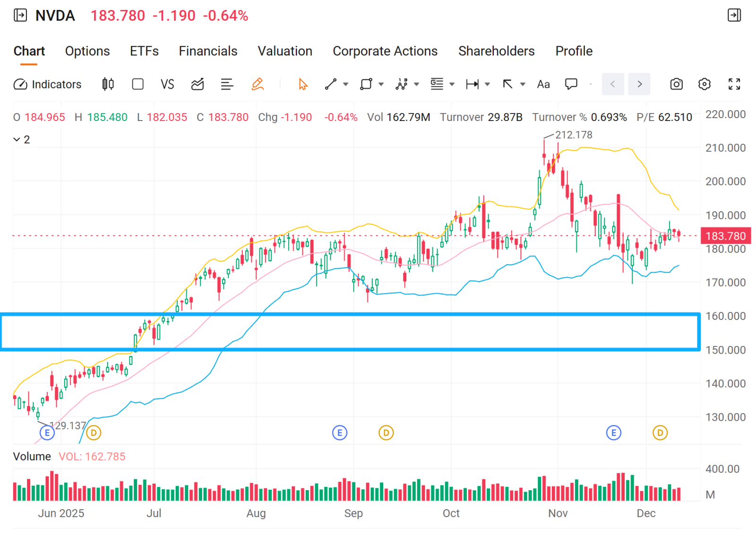Image resolution: width=756 pixels, height=537 pixels.
Task: Enter fullscreen chart mode
Action: pos(734,84)
